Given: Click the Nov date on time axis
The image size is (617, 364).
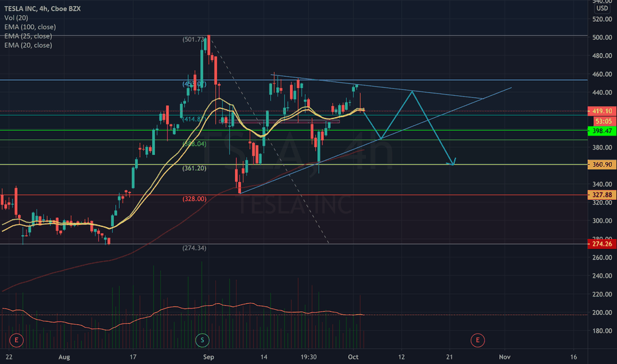Looking at the screenshot, I should tap(504, 357).
